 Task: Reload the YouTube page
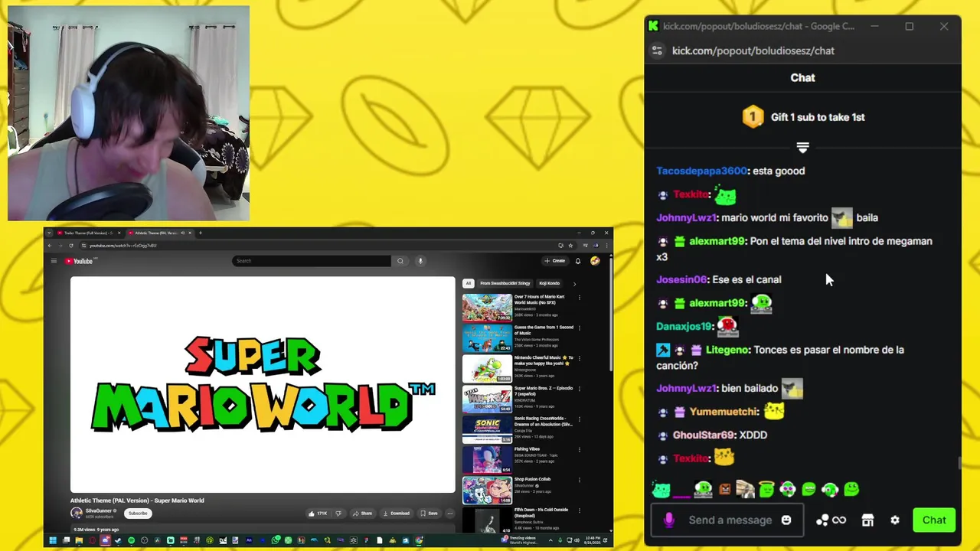click(71, 246)
